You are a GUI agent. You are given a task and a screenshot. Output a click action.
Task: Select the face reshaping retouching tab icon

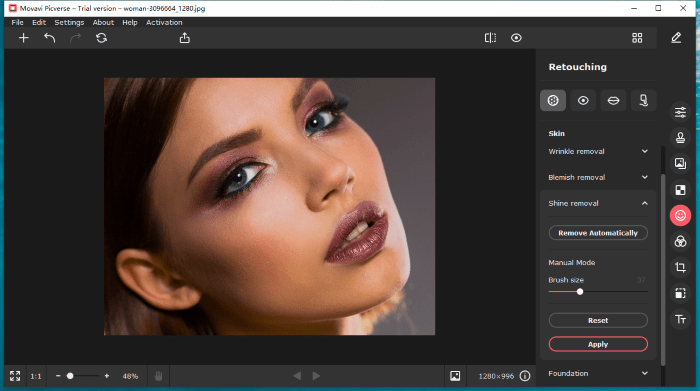(x=643, y=100)
